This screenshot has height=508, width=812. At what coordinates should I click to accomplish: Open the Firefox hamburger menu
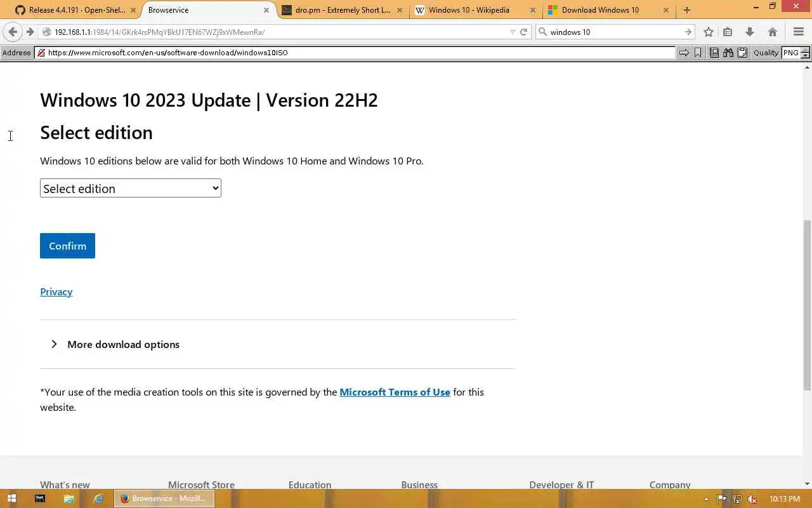pos(799,32)
